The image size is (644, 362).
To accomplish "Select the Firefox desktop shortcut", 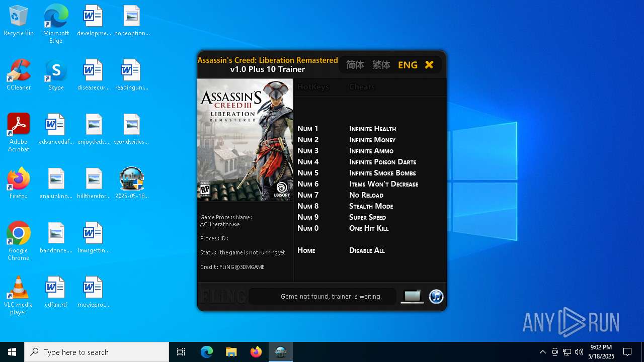I will coord(19,184).
